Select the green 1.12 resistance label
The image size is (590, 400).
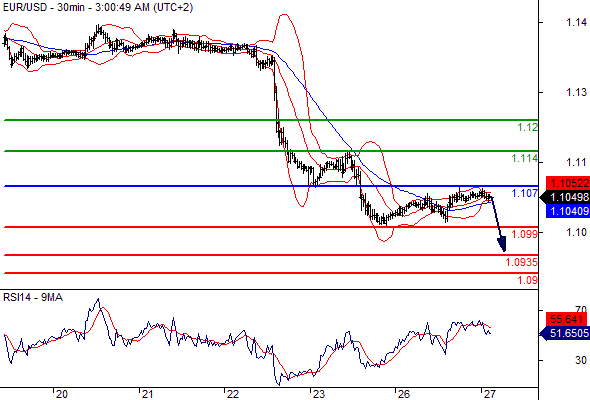(x=528, y=128)
